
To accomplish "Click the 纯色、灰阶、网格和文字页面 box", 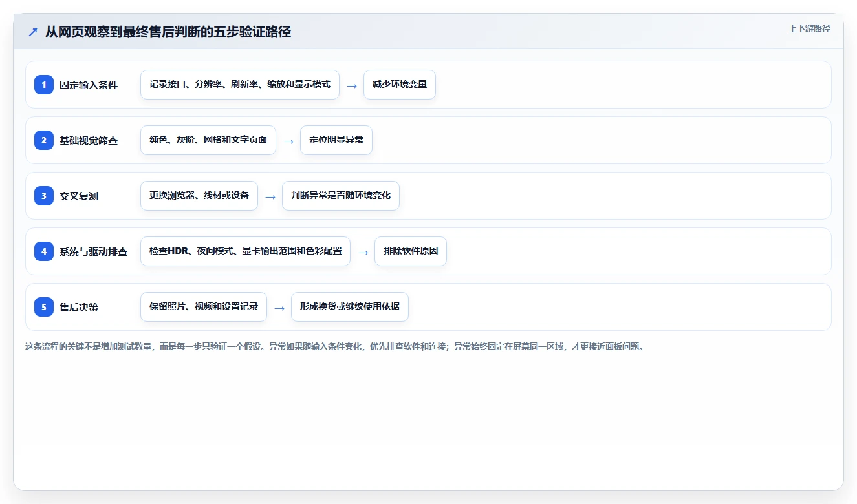I will tap(208, 140).
